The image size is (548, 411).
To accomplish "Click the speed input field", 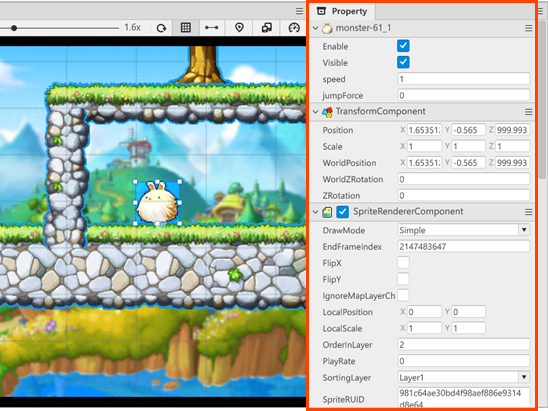I will [464, 79].
